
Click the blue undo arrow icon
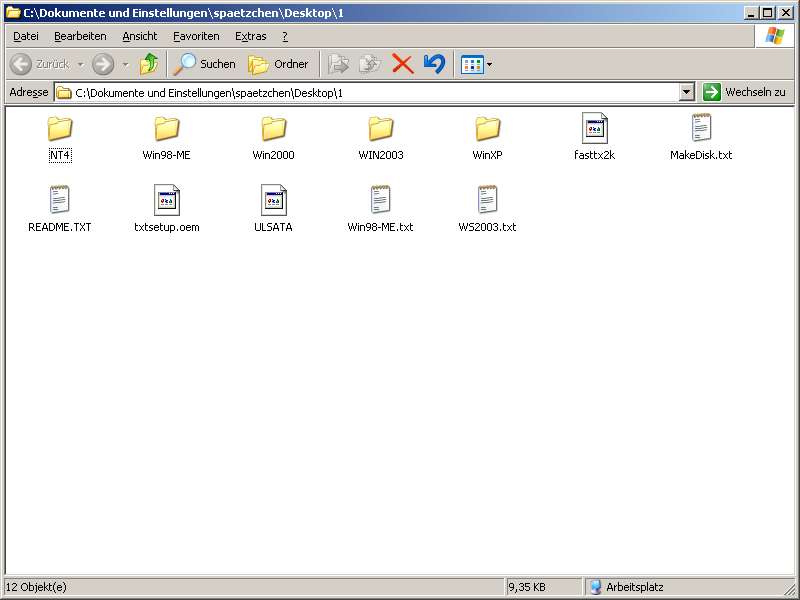(434, 64)
